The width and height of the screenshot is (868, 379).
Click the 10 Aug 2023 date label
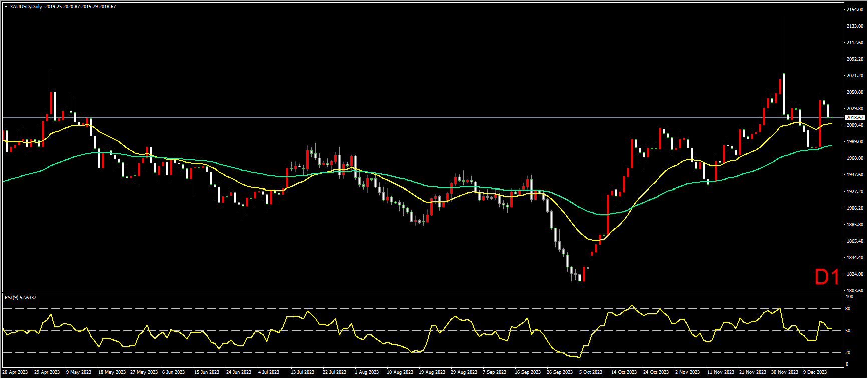[400, 373]
